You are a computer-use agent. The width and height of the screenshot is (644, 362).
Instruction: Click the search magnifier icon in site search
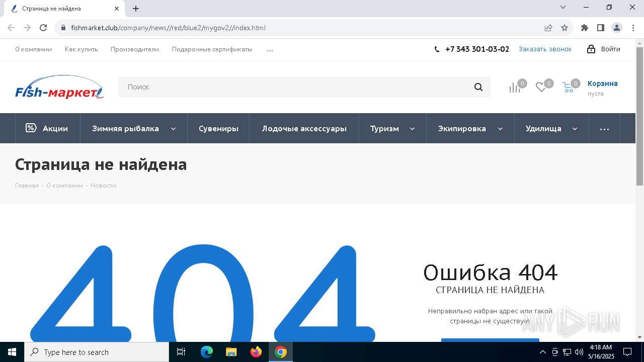point(478,87)
